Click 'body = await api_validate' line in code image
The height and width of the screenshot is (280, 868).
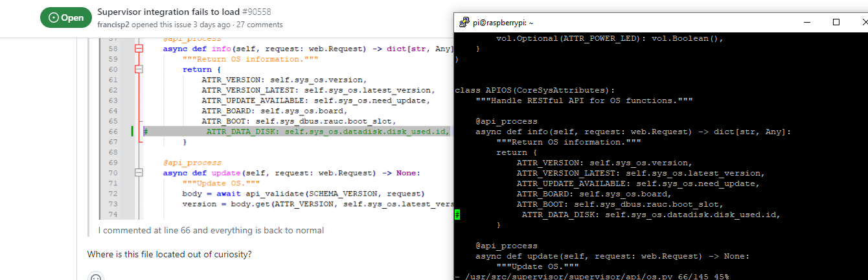click(303, 194)
